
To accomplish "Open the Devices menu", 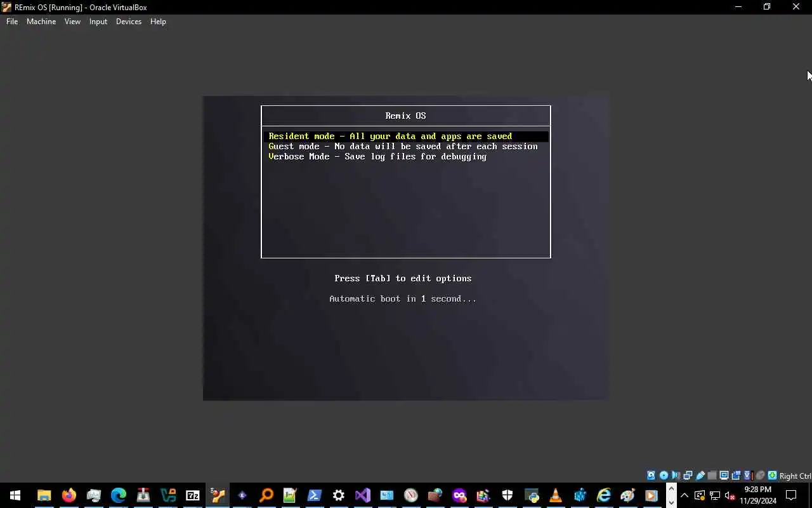I will point(129,22).
